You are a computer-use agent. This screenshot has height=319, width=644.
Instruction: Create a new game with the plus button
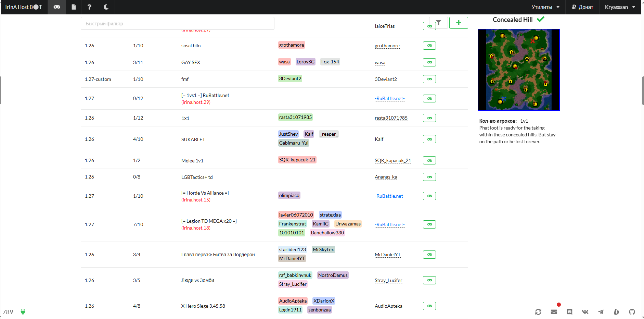click(x=459, y=23)
